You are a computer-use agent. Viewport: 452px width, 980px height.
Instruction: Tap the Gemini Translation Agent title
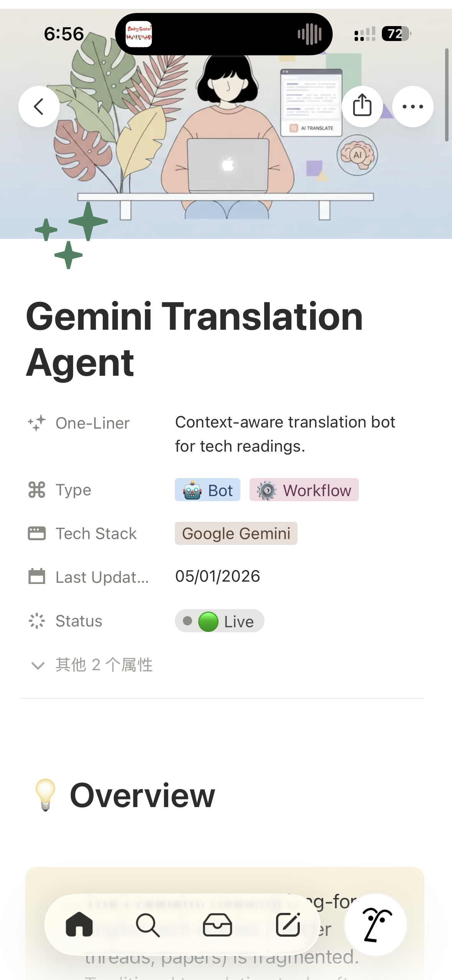click(194, 339)
